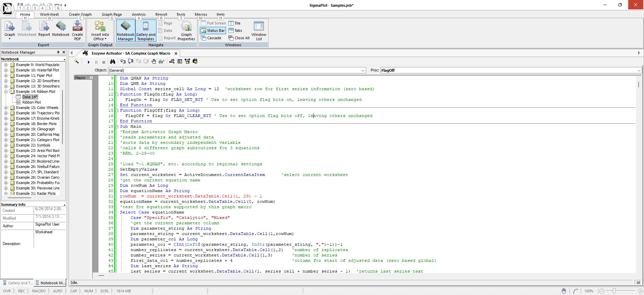The height and width of the screenshot is (295, 644).
Task: Toggle the Notebook Manager pane button
Action: tap(126, 30)
